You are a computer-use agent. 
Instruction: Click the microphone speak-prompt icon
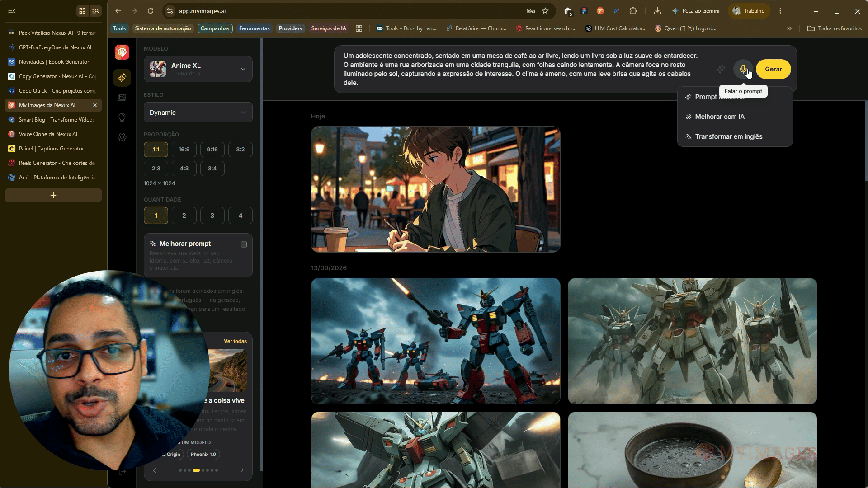pyautogui.click(x=743, y=69)
